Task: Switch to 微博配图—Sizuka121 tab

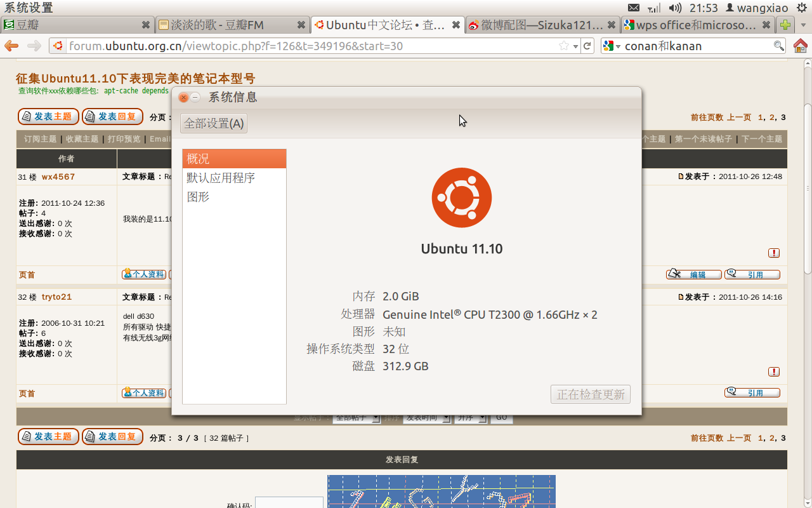Action: pos(542,25)
